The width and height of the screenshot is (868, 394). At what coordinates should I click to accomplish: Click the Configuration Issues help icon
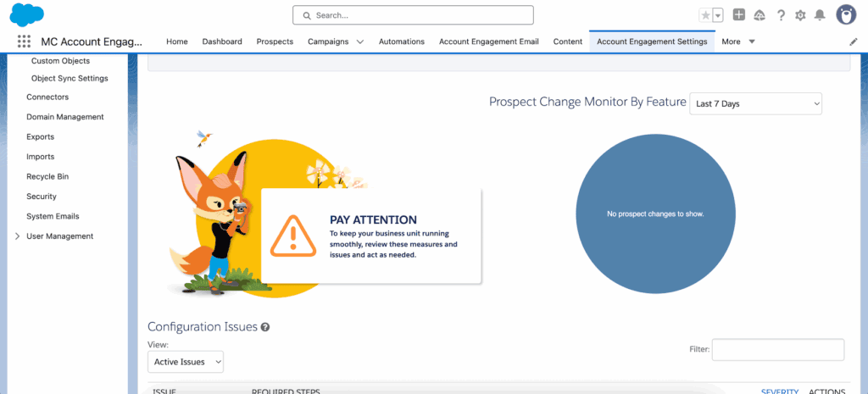coord(265,327)
